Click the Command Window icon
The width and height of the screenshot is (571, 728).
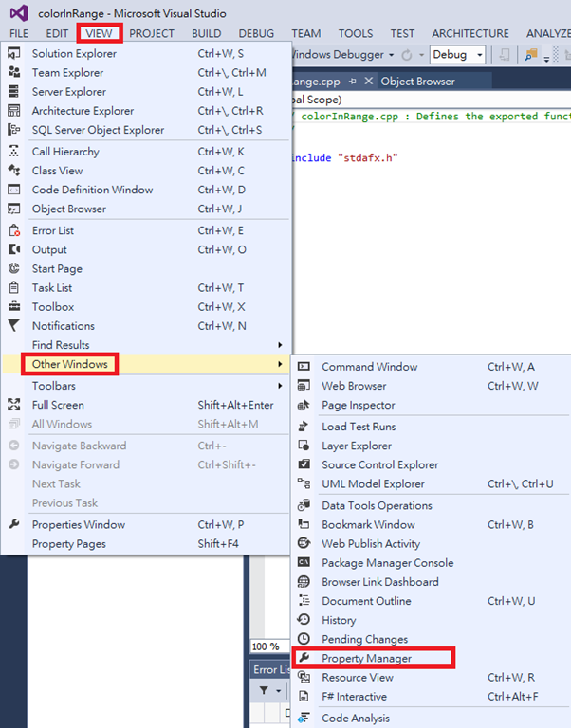point(304,366)
